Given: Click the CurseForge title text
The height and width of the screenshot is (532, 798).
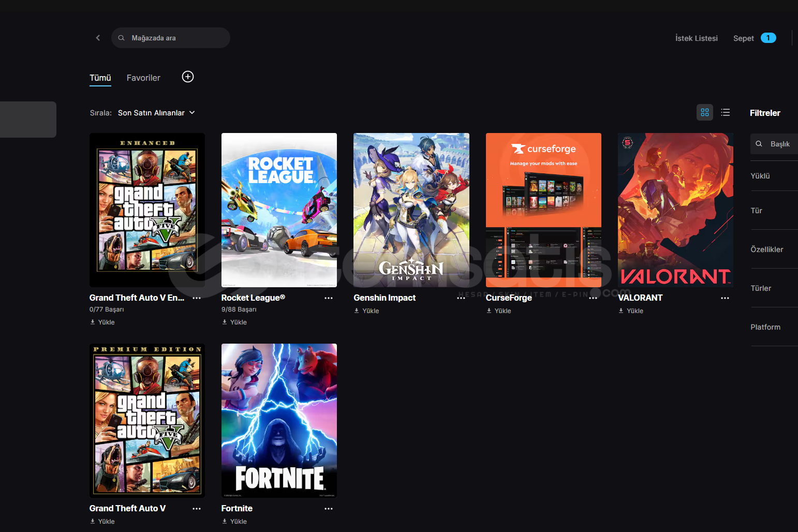Looking at the screenshot, I should pos(509,298).
